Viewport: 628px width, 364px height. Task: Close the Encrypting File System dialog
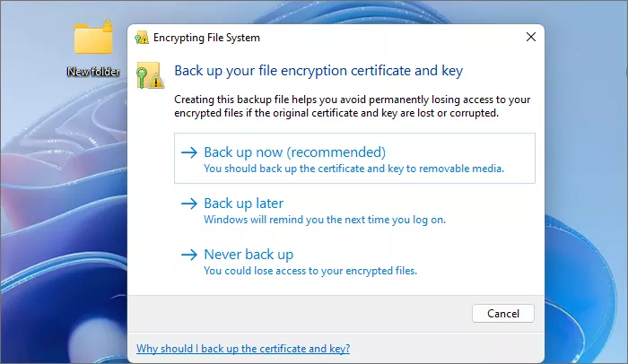[x=530, y=38]
